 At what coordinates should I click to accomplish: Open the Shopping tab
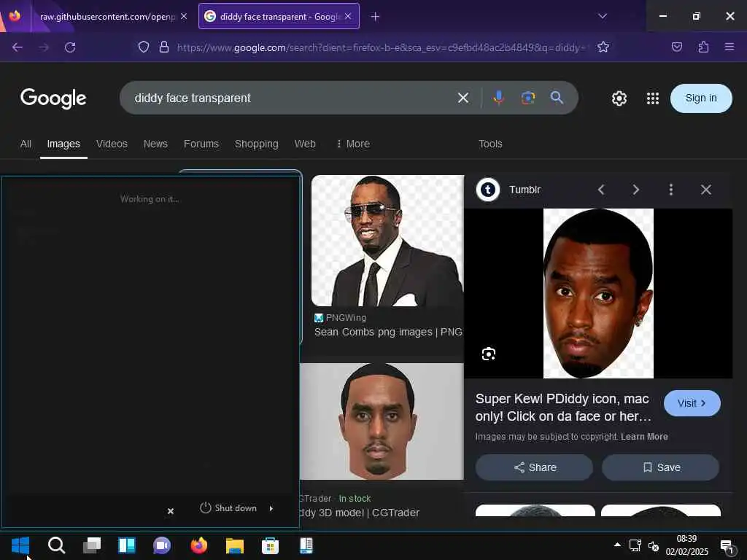(256, 144)
